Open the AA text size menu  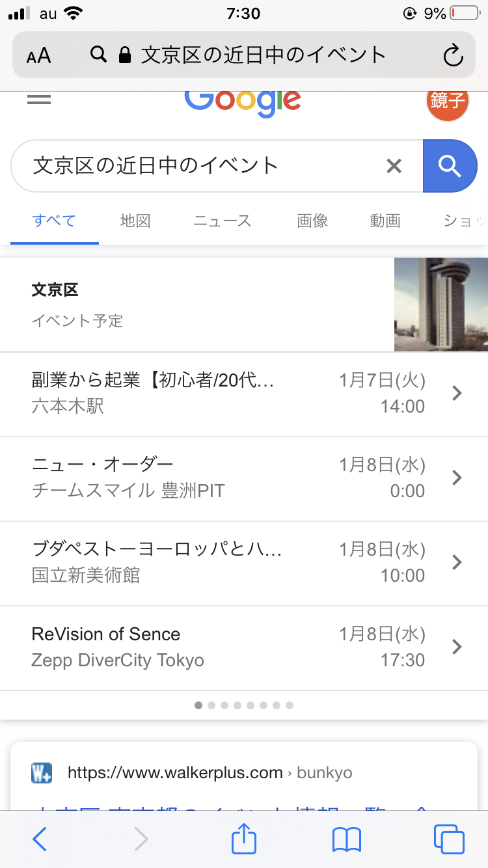point(39,56)
